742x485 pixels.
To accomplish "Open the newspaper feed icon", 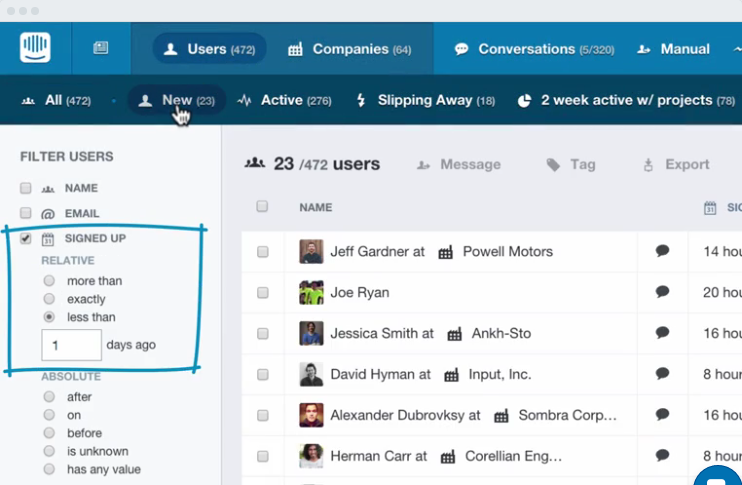I will (x=101, y=48).
